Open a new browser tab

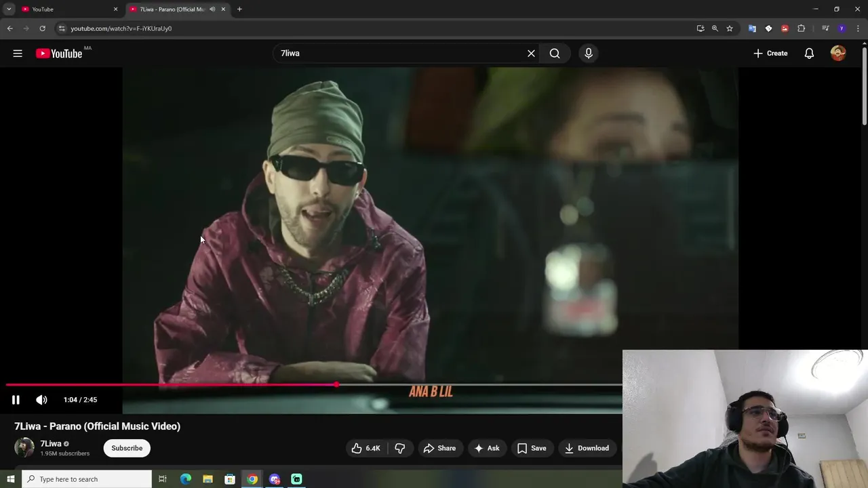239,9
